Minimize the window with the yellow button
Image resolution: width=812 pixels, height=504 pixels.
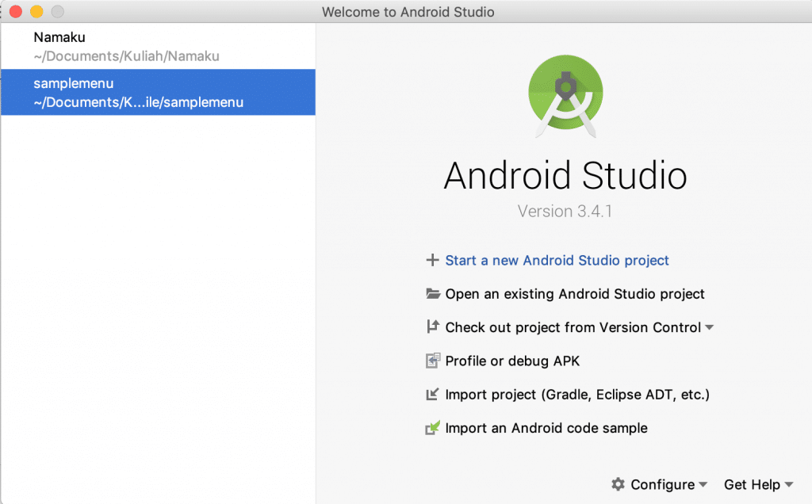(36, 12)
